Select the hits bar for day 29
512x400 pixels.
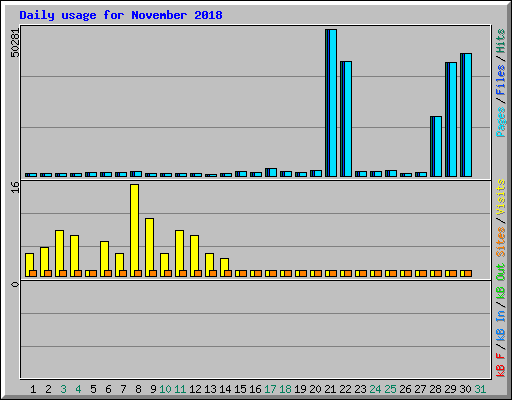click(451, 119)
